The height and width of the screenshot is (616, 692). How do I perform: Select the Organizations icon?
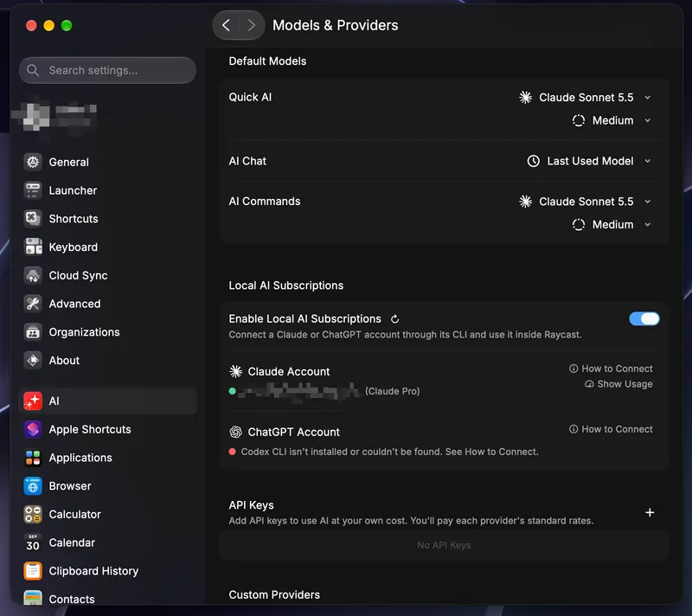pyautogui.click(x=33, y=332)
